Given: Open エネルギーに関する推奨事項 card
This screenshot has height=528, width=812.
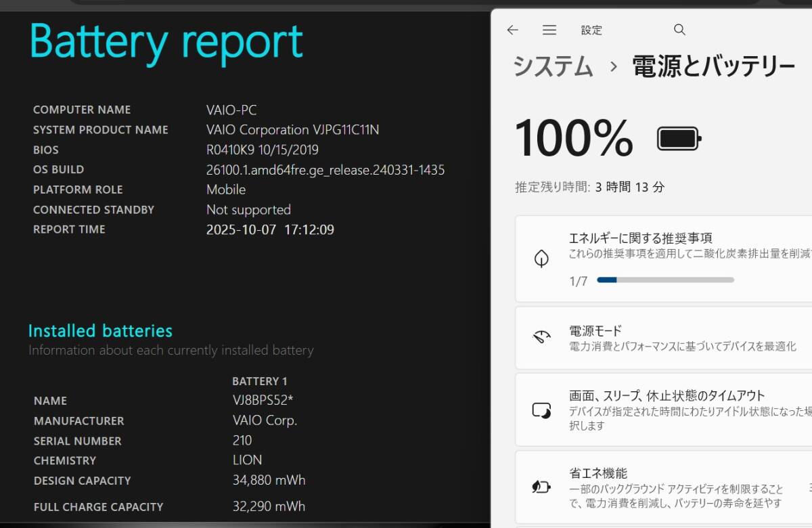Looking at the screenshot, I should click(664, 259).
